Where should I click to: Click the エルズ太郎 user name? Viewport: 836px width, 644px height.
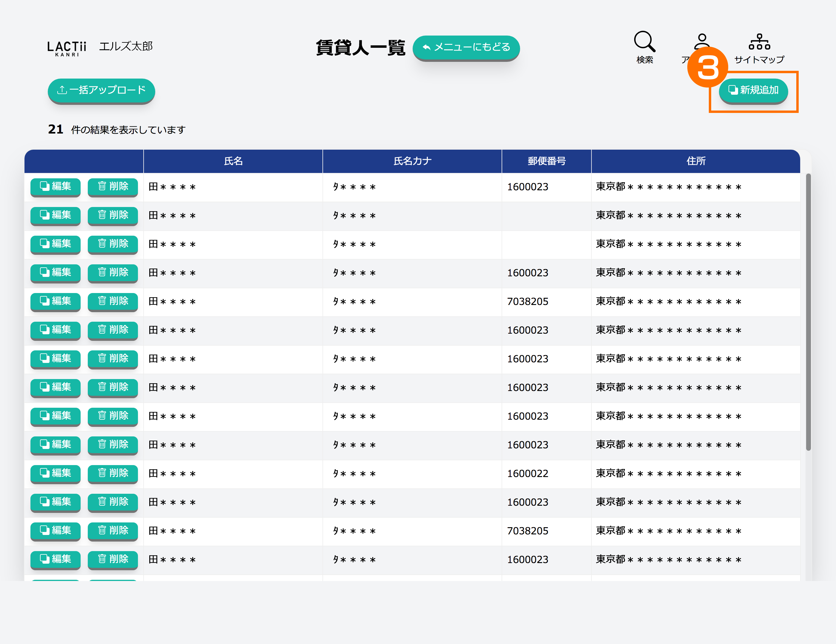click(126, 46)
